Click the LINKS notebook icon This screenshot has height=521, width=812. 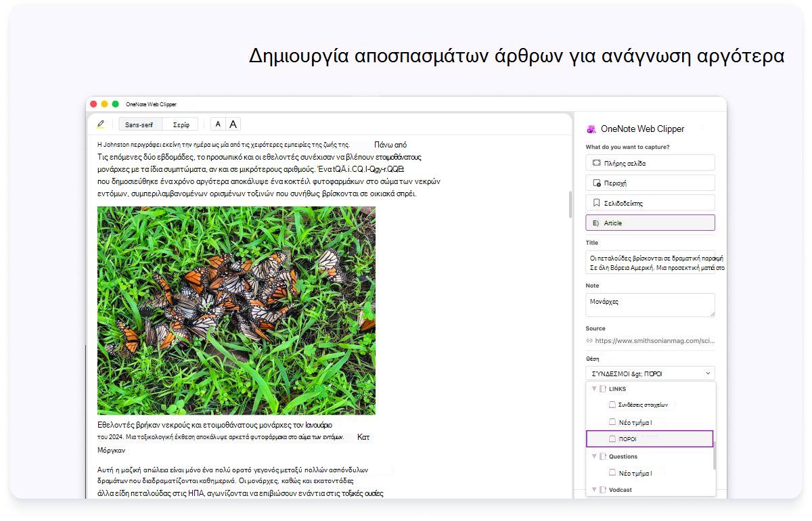[603, 389]
